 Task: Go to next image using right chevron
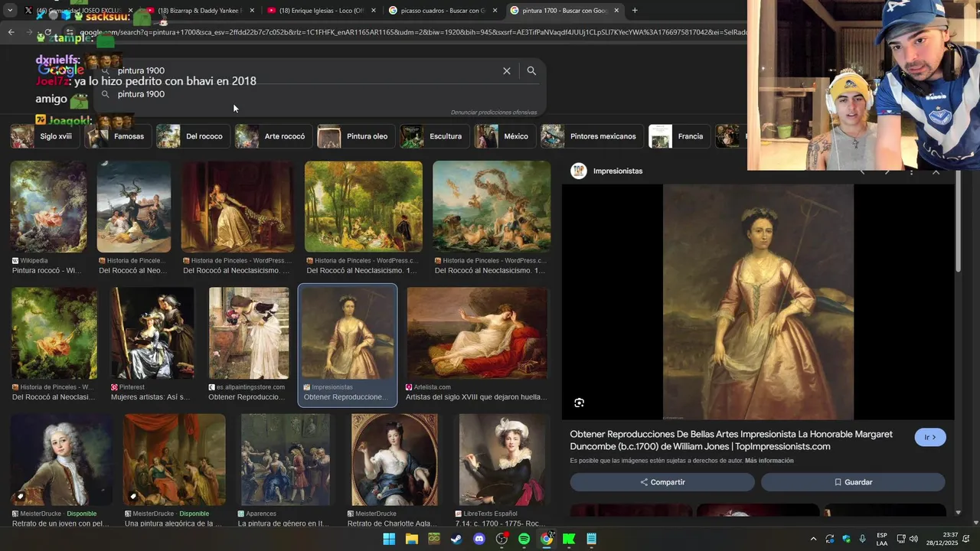point(887,172)
